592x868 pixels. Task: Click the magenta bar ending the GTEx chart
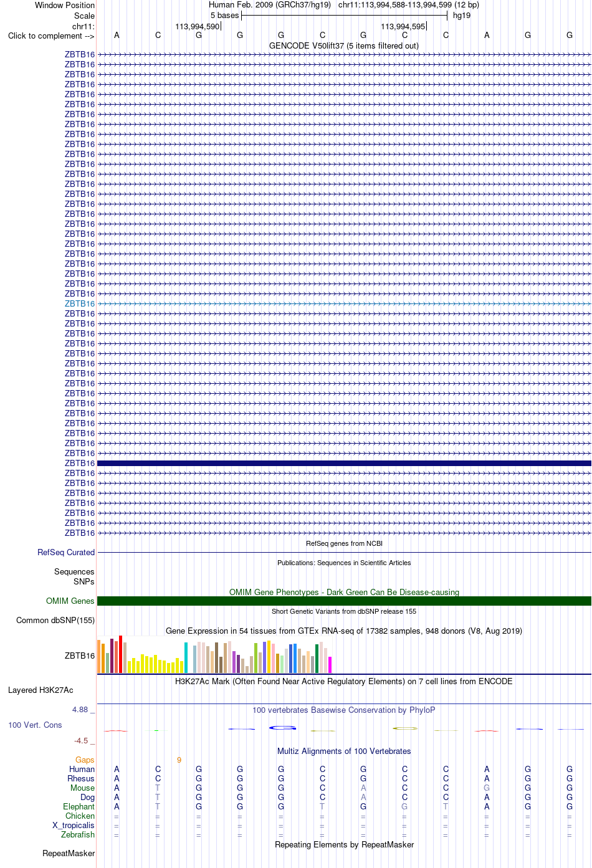coord(330,665)
